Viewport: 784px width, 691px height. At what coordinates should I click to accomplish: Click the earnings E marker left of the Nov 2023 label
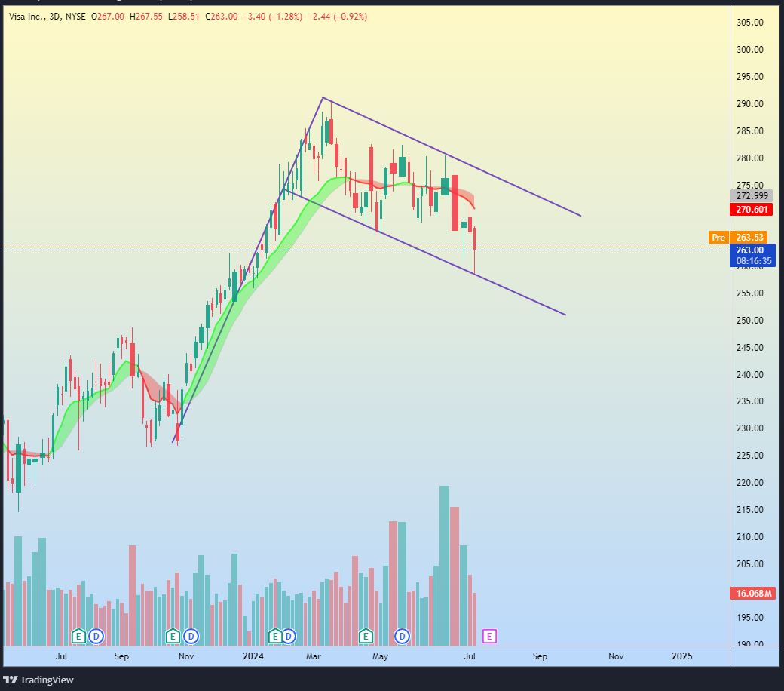pos(173,637)
